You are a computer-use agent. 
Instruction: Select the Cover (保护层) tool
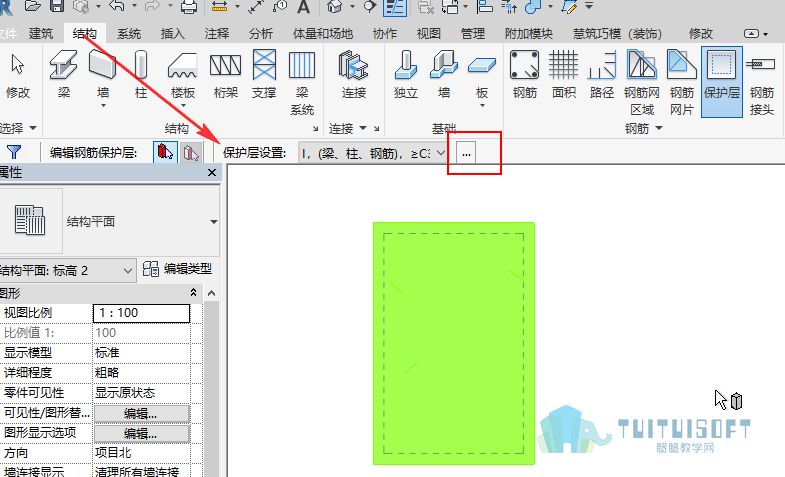tap(721, 82)
